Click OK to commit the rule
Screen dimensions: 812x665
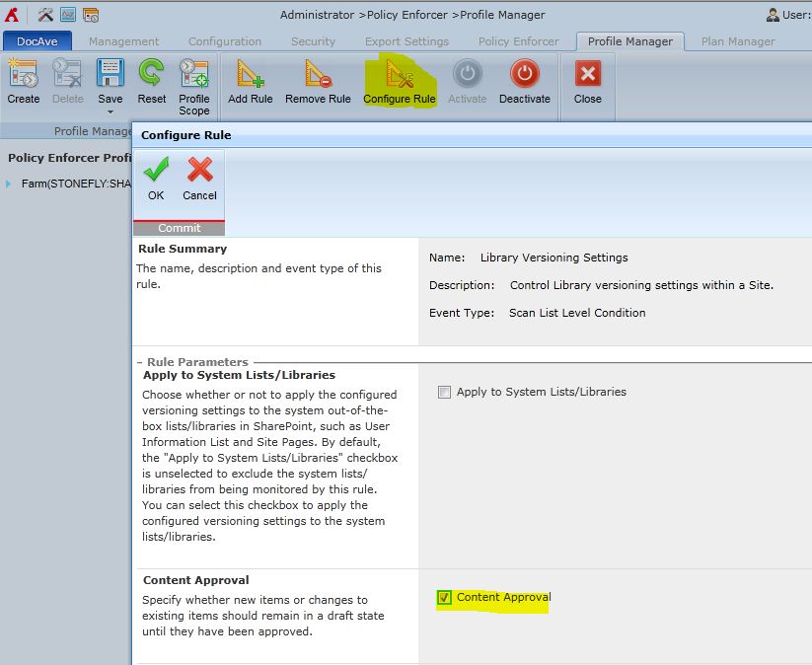[156, 178]
